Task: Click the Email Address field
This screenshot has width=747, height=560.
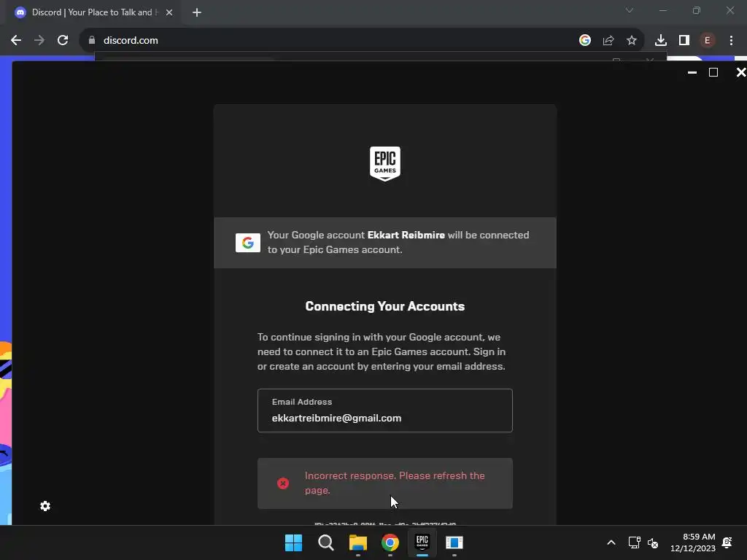Action: [385, 411]
